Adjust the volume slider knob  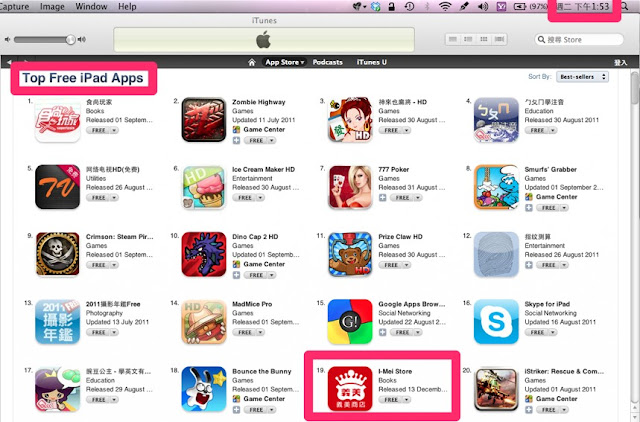coord(71,40)
